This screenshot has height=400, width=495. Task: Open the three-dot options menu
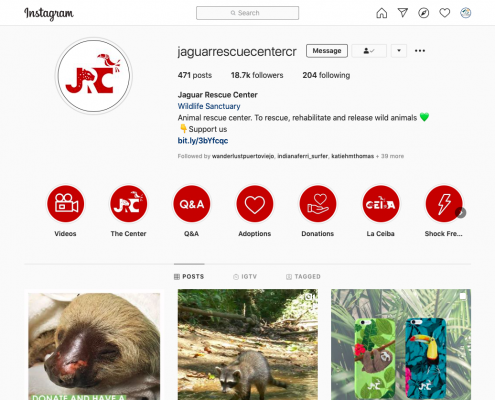tap(420, 51)
